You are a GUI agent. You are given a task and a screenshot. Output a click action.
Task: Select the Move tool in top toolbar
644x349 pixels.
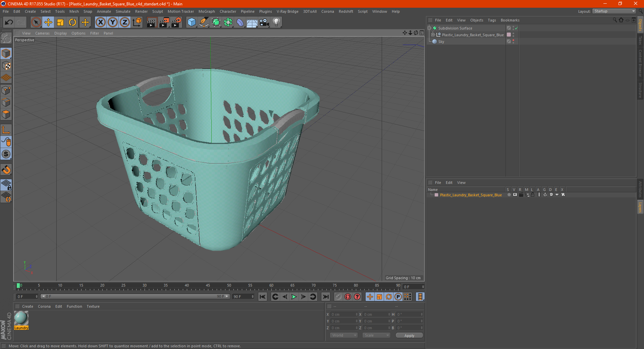click(48, 22)
